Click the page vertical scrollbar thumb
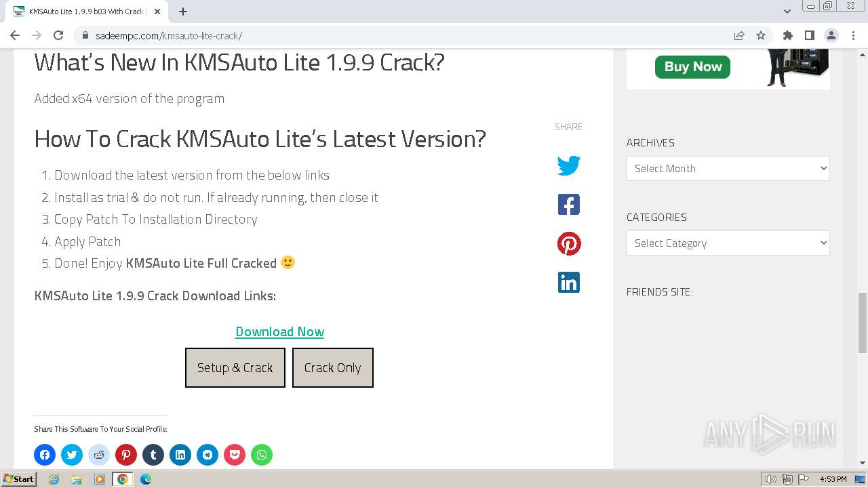Screen dimensions: 868x488 tap(862, 323)
